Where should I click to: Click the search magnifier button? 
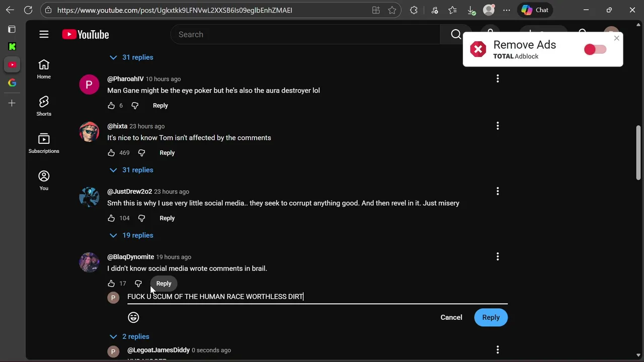[x=456, y=34]
